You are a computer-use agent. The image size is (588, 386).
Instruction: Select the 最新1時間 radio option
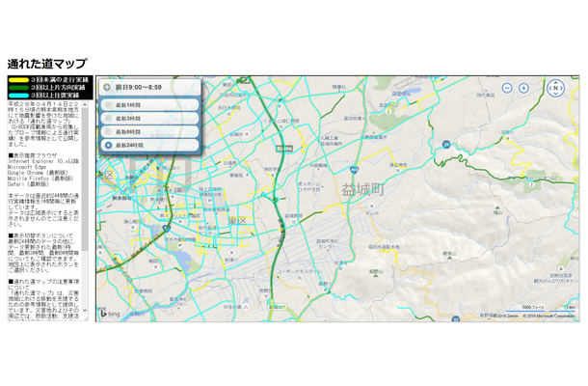point(150,105)
